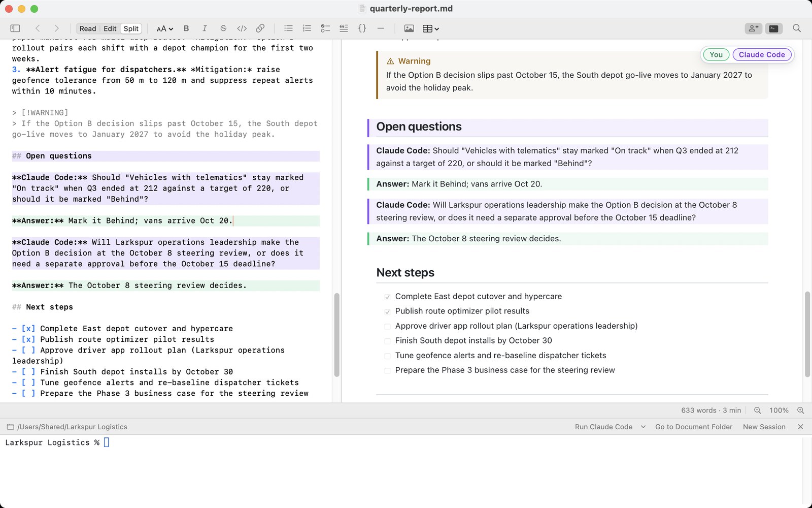
Task: Click the editor pane scrollbar
Action: click(x=336, y=335)
